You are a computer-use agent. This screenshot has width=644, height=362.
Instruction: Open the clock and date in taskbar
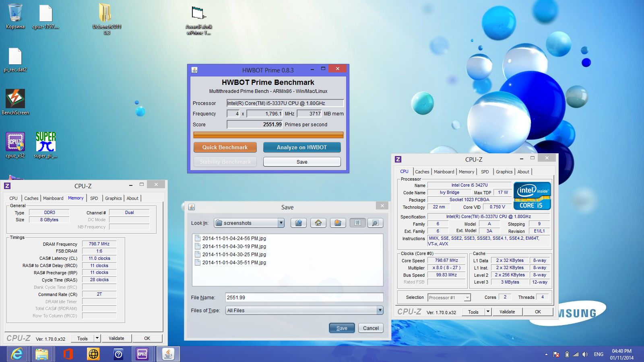[x=621, y=354]
